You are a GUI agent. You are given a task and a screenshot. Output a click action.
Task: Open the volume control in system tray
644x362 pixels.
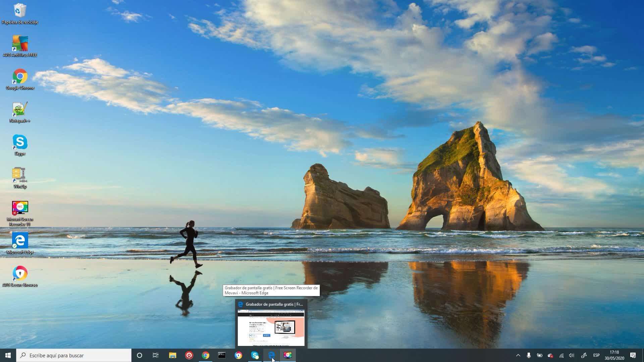(572, 355)
